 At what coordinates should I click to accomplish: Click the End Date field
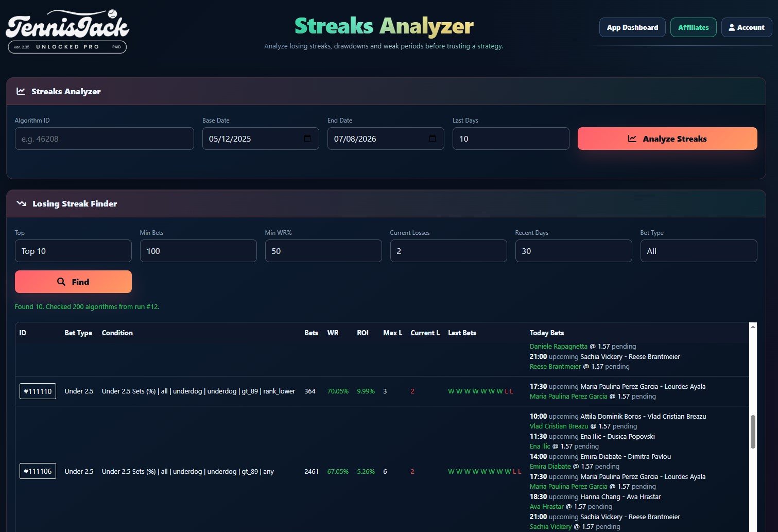click(386, 139)
